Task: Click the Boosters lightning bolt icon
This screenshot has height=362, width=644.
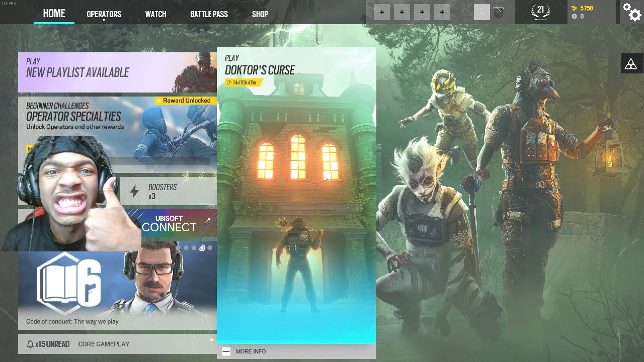Action: click(134, 191)
